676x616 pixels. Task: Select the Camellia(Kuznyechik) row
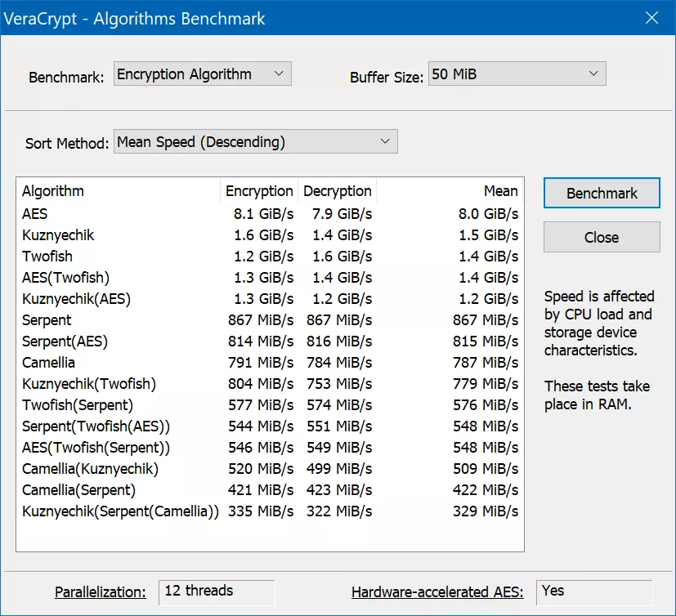(270, 469)
